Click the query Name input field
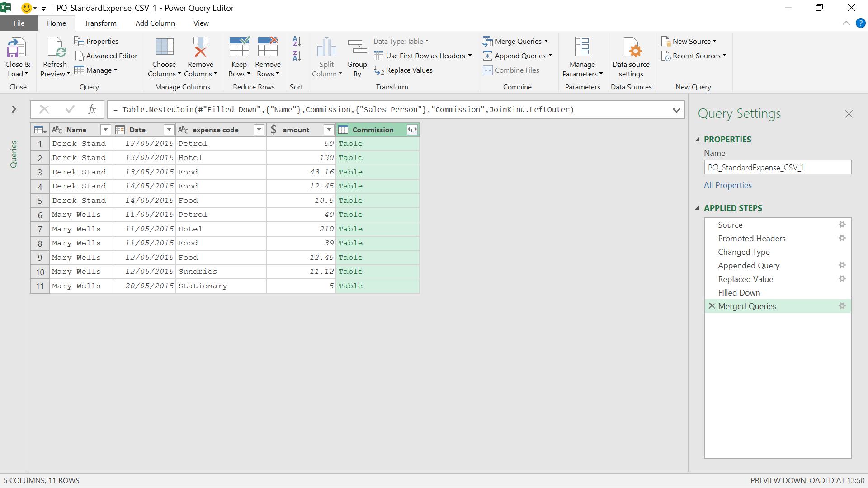This screenshot has height=488, width=868. coord(777,168)
